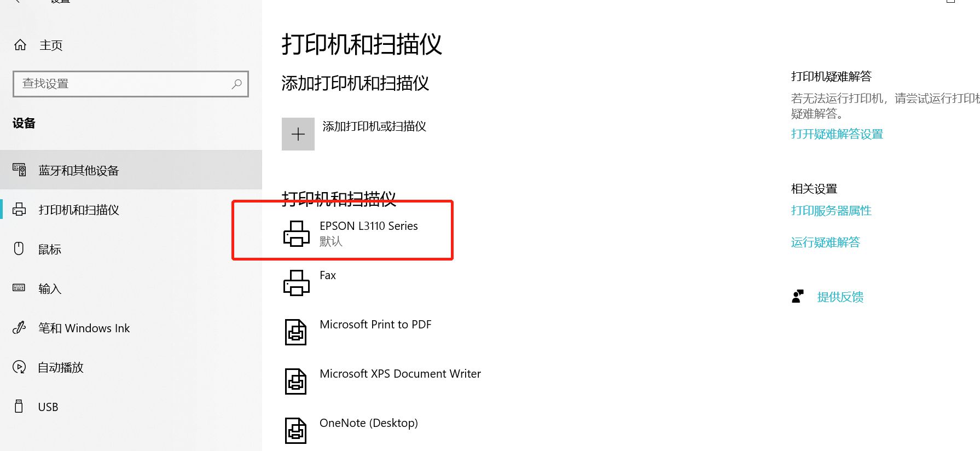This screenshot has height=451, width=980.
Task: Click the 查找设置 search input field
Action: click(131, 84)
